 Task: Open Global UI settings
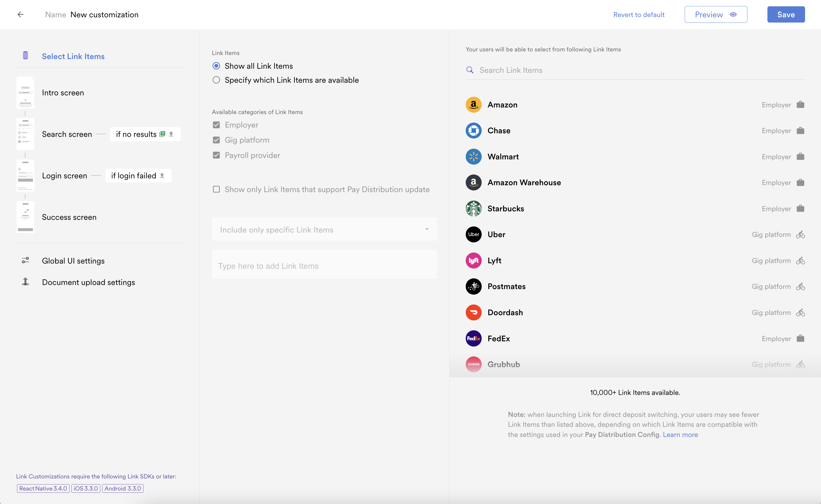tap(73, 261)
